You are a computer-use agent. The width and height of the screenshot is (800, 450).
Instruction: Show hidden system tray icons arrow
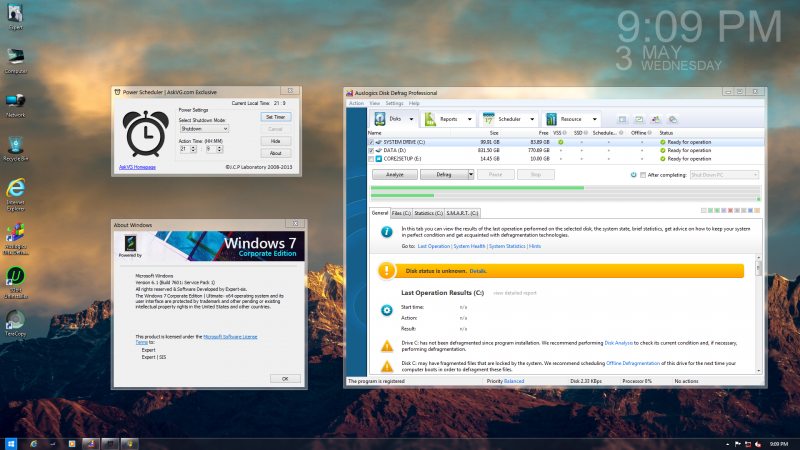click(x=728, y=444)
